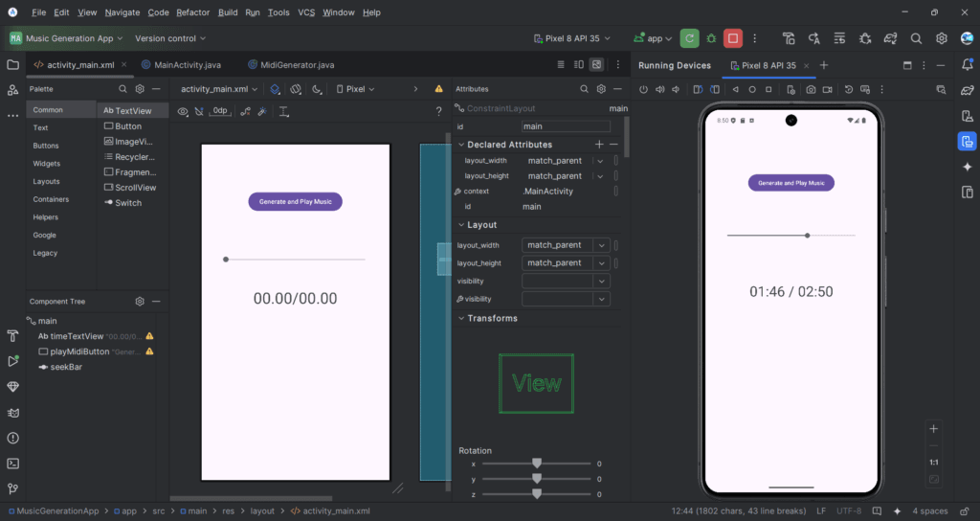Open Component Tree settings gear
The height and width of the screenshot is (521, 980).
tap(140, 302)
